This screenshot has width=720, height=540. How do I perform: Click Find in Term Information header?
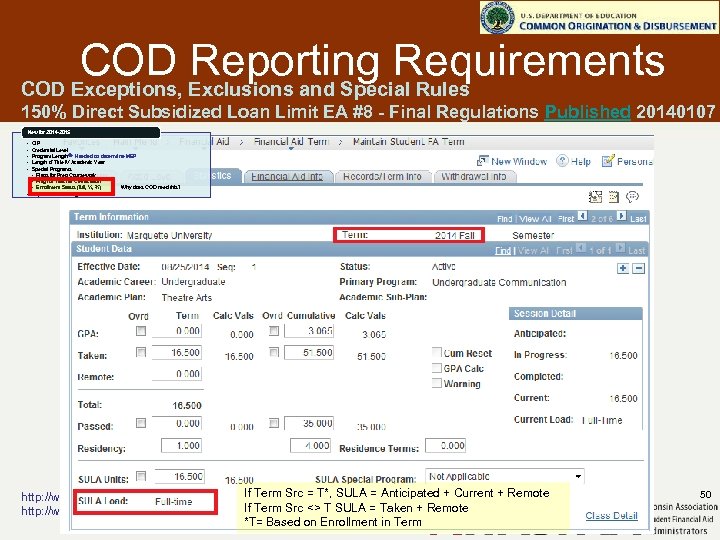pyautogui.click(x=504, y=219)
